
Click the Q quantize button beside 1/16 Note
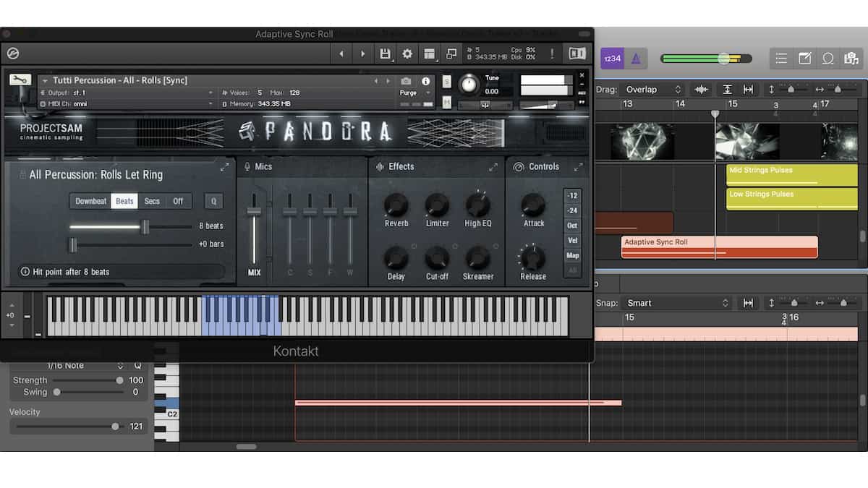point(137,365)
